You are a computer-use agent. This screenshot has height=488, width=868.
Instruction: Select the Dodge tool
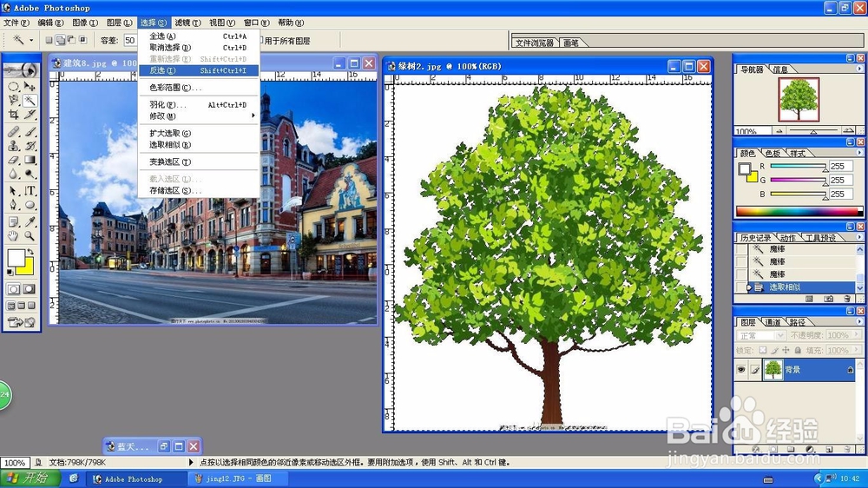point(30,174)
